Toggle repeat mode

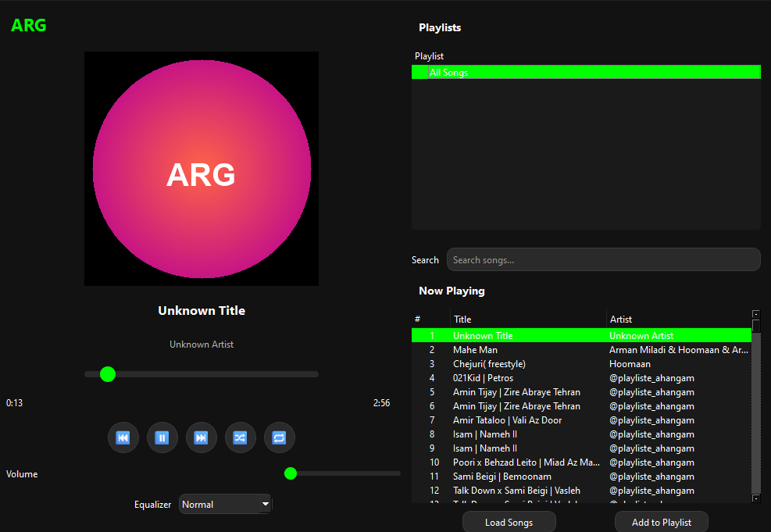(279, 437)
